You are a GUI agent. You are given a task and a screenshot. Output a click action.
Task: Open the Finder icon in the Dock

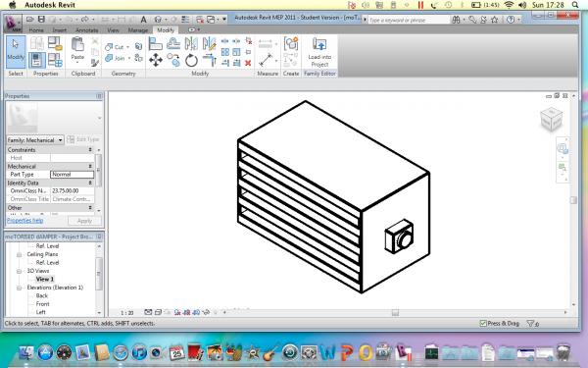tap(26, 352)
